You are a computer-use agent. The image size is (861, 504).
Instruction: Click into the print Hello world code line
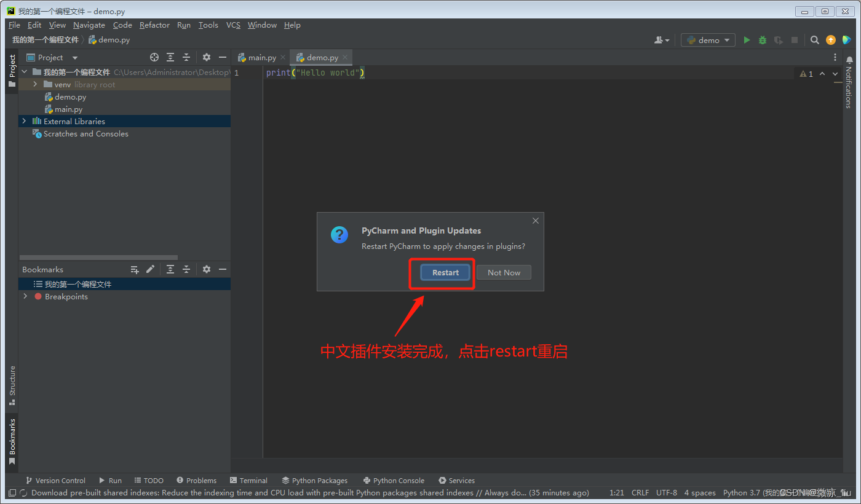click(315, 73)
